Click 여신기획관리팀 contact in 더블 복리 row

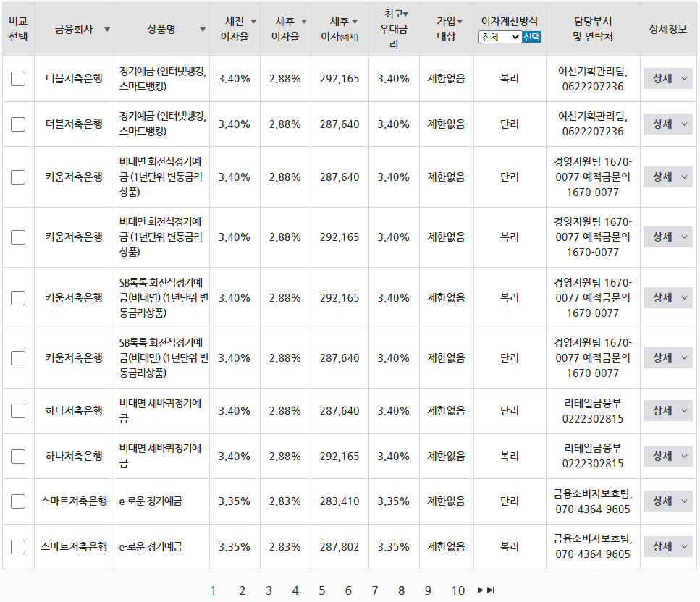click(593, 79)
